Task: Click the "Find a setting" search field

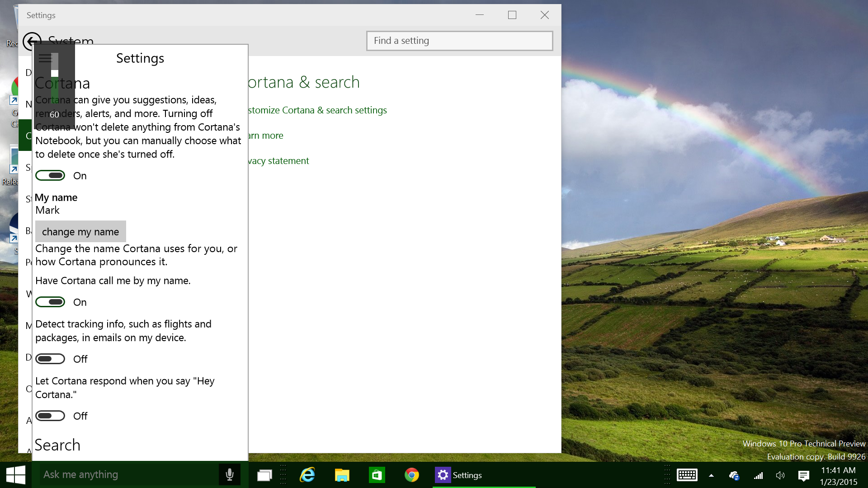Action: [459, 41]
